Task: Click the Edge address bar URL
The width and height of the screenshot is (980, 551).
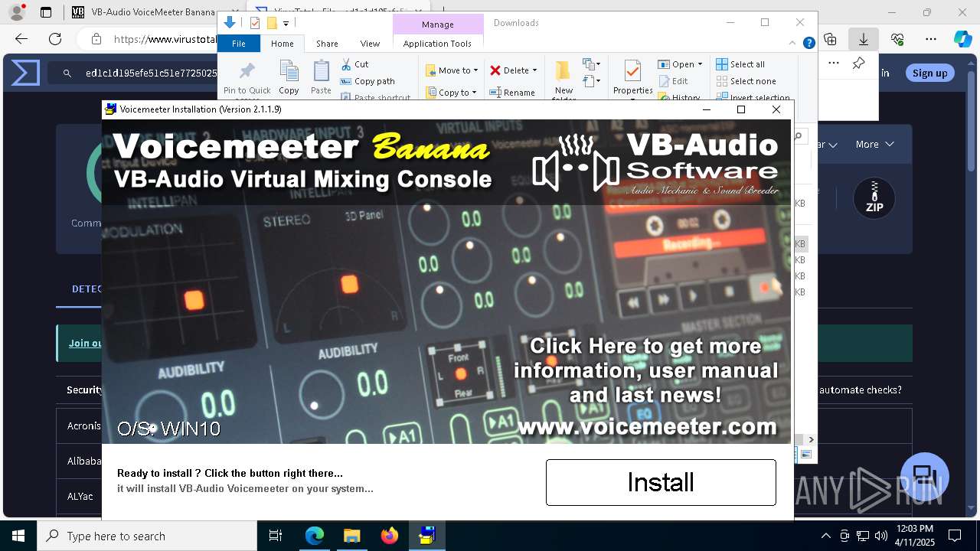Action: click(165, 39)
